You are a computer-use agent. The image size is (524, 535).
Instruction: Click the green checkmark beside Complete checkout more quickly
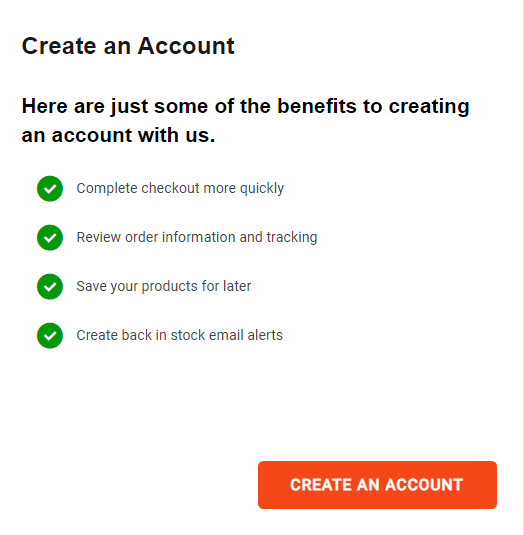pos(50,189)
